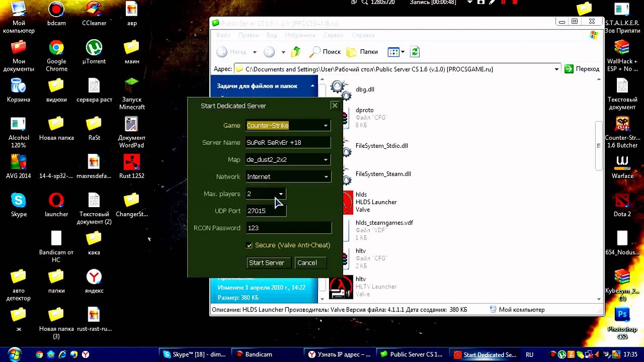Open Избранное menu in Explorer
644x362 pixels.
pos(300,35)
